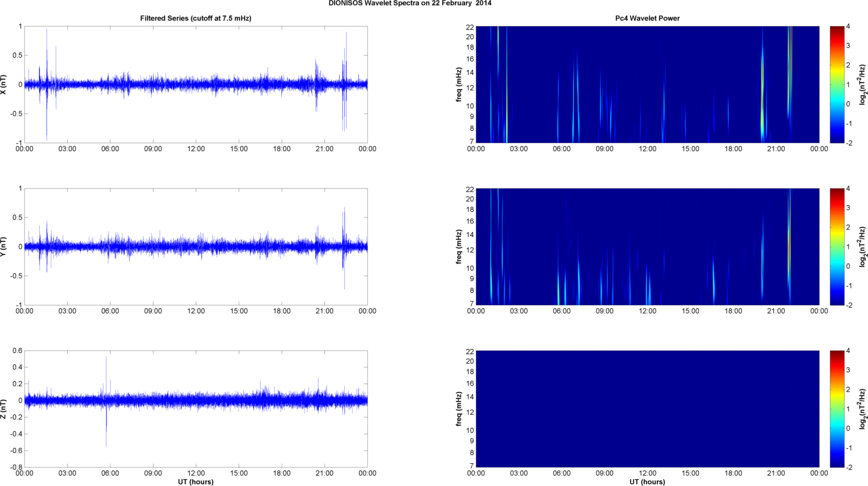Click the 'X (nT)' axis label
Viewport: 868px width, 486px height.
(x=4, y=84)
